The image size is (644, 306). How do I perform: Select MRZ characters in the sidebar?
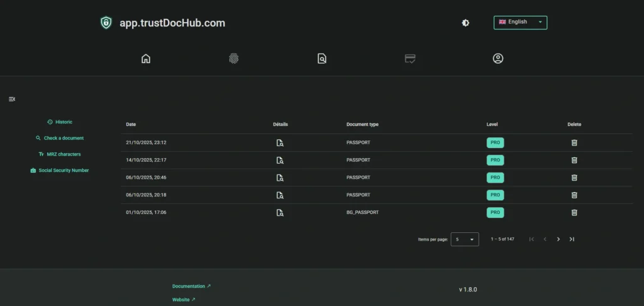coord(60,154)
